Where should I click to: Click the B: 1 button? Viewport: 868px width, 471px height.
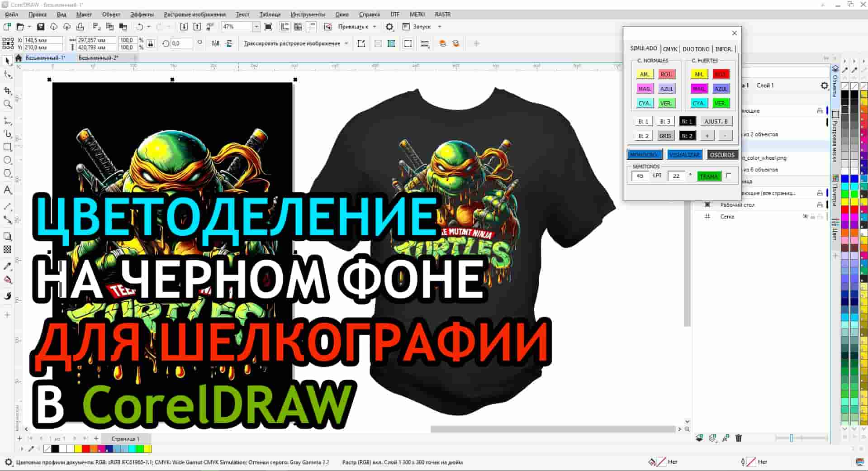(x=643, y=121)
